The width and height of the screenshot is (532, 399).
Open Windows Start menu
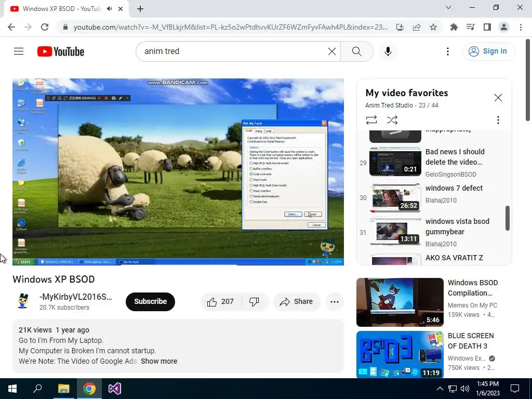coord(12,389)
